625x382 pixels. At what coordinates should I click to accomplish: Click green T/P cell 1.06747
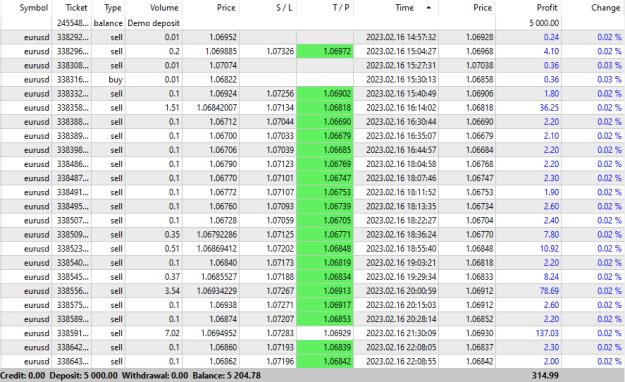click(325, 178)
